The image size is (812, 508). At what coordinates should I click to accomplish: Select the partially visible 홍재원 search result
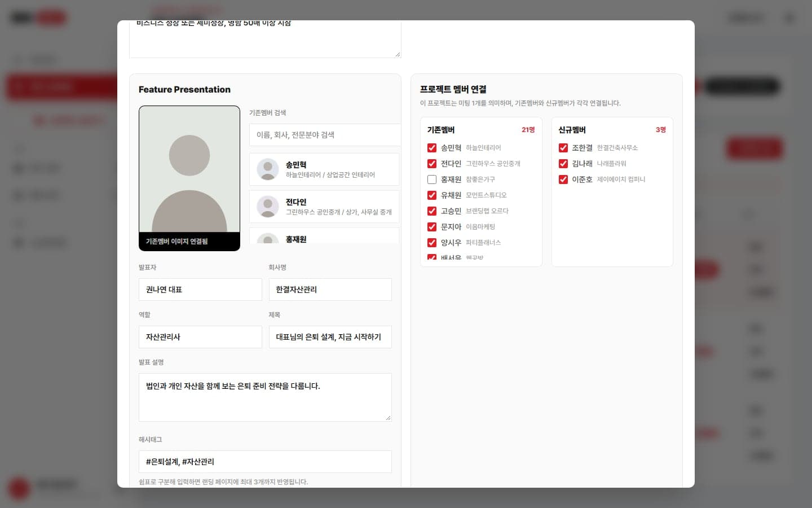pos(324,236)
